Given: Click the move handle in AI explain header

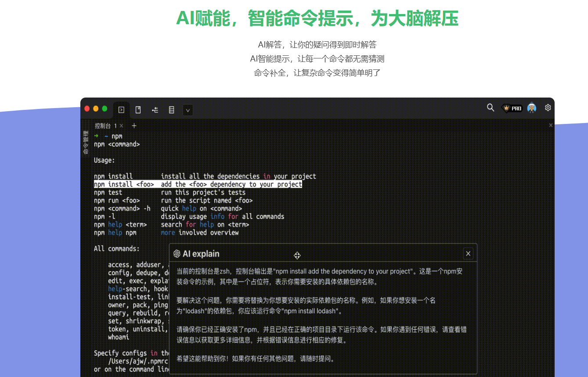Looking at the screenshot, I should pos(297,256).
